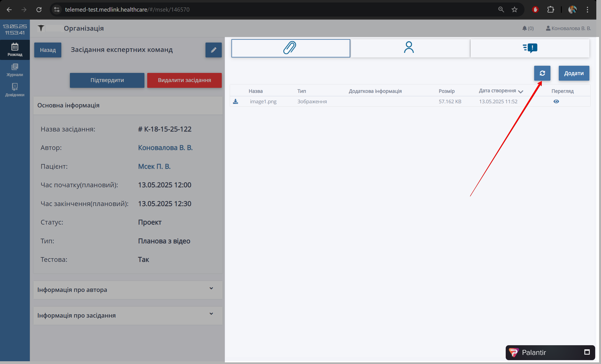Image resolution: width=601 pixels, height=364 pixels.
Task: Click the Додати button
Action: point(574,73)
